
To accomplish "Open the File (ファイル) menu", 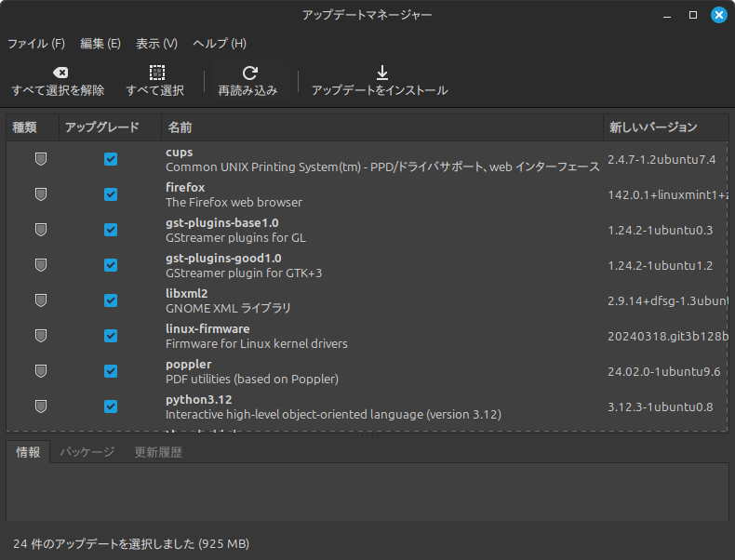I will (36, 43).
